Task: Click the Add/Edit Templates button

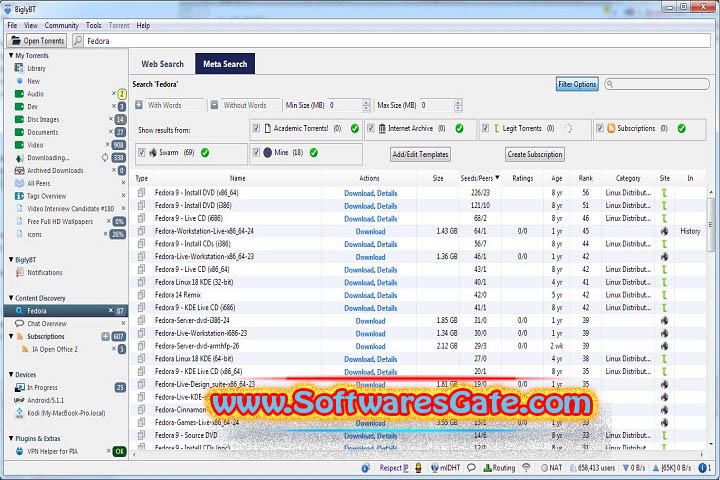Action: [420, 154]
